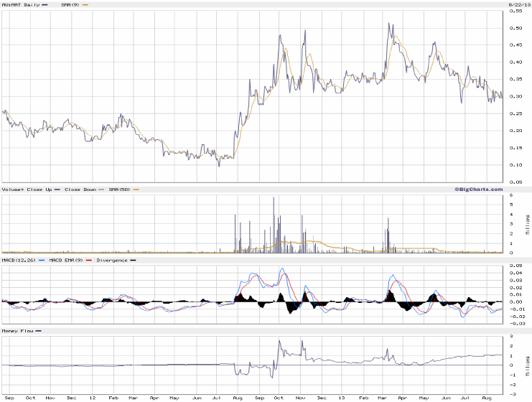Select the Oct label on the time axis
Screen dimensions: 532x402
[29, 397]
